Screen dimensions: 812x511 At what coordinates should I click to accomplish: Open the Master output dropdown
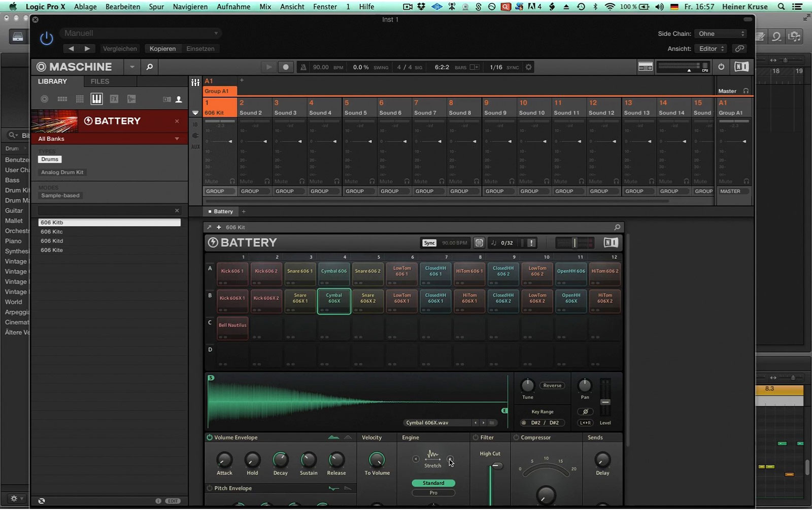click(734, 191)
